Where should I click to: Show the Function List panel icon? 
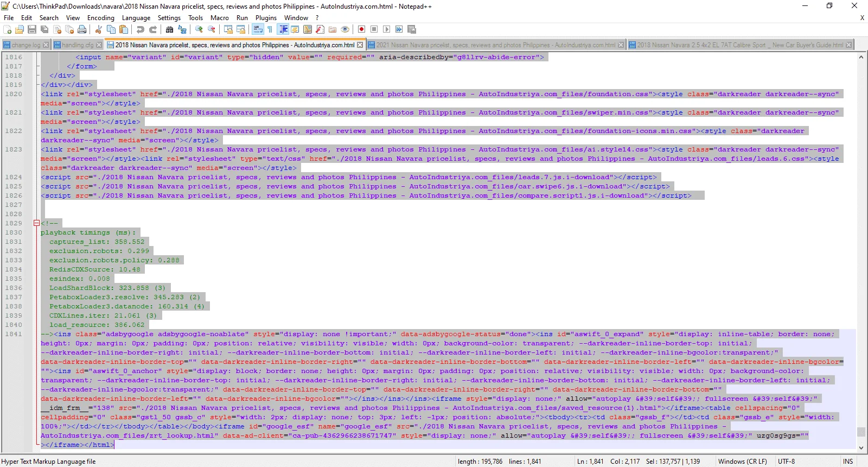point(320,29)
